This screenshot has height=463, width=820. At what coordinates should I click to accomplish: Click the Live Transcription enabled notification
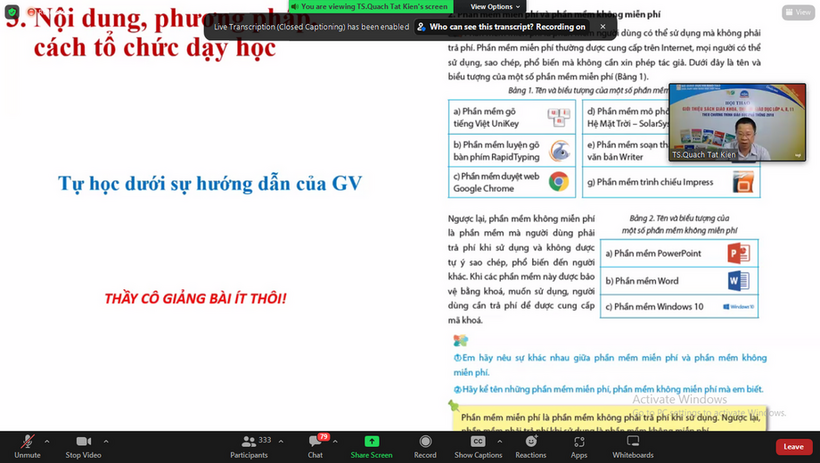point(310,27)
